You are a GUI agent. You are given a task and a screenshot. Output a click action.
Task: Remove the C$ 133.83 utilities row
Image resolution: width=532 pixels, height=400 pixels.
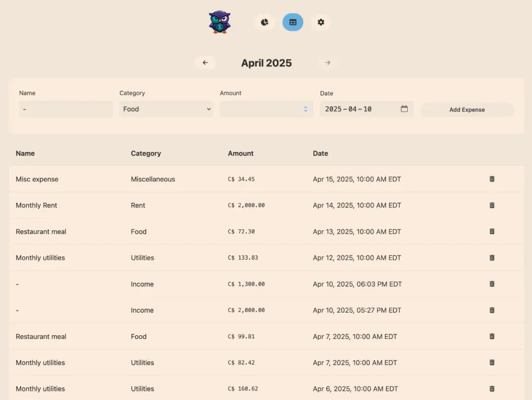tap(492, 257)
